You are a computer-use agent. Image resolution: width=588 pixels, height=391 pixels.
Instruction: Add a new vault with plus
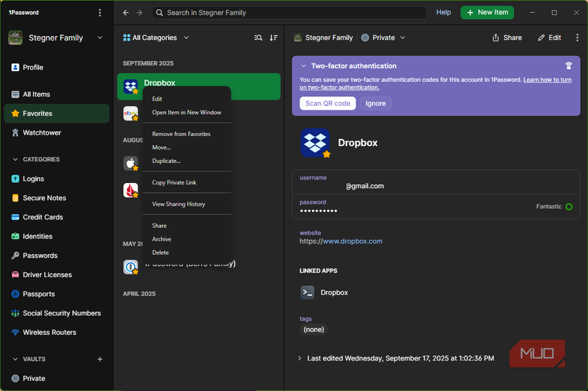click(100, 359)
